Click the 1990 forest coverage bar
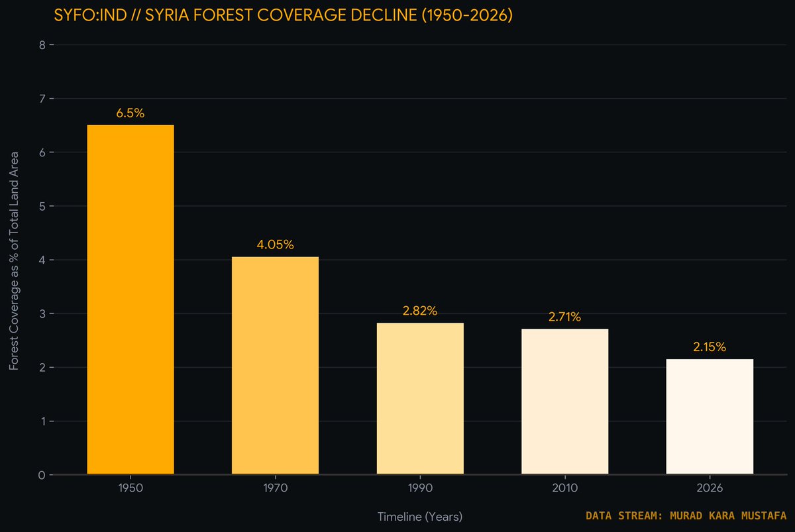Screen dimensions: 795x532 [420, 399]
